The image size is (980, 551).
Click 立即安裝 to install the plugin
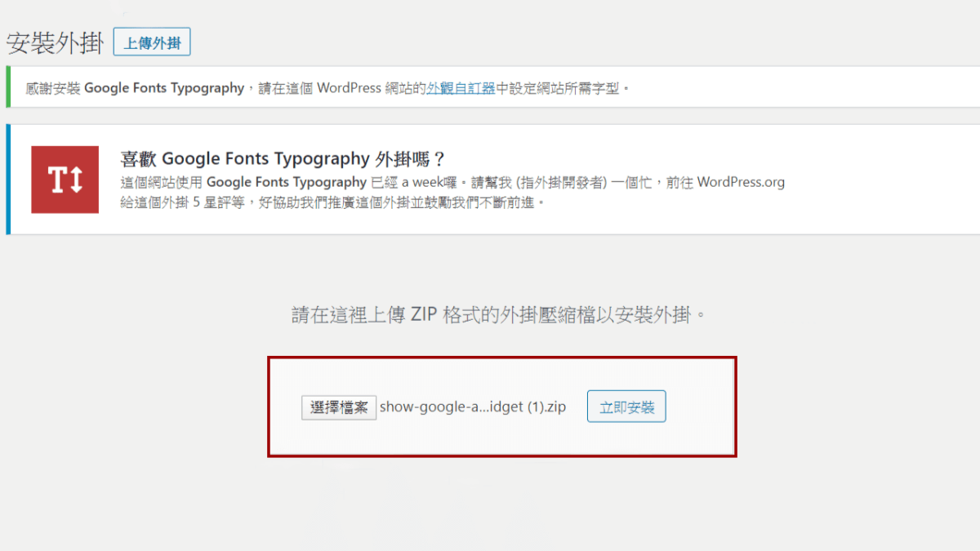tap(626, 407)
